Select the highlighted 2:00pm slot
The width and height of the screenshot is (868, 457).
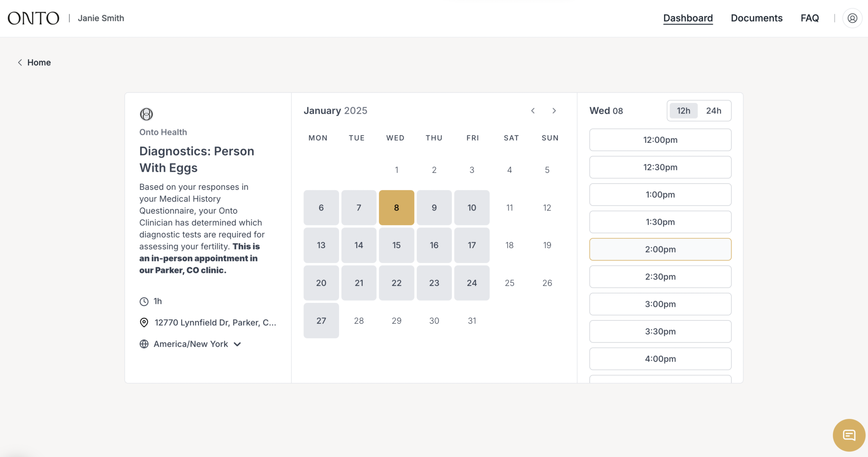tap(660, 249)
